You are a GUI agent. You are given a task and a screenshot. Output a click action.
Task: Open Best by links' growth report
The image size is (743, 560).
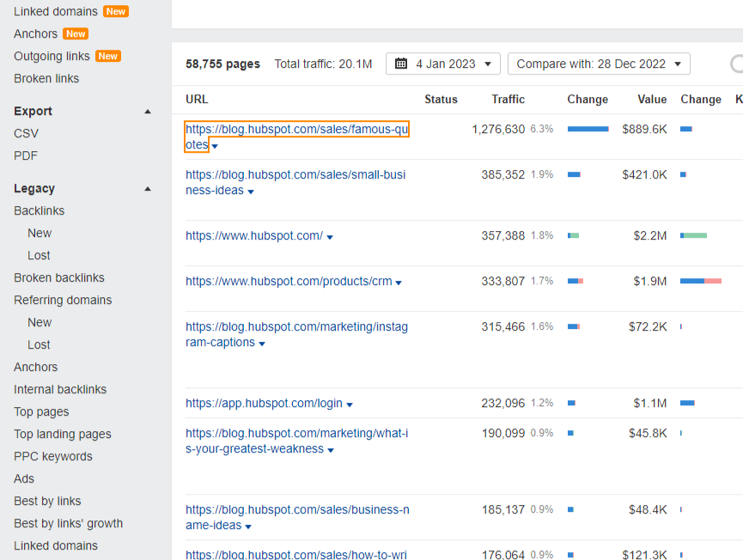point(68,523)
